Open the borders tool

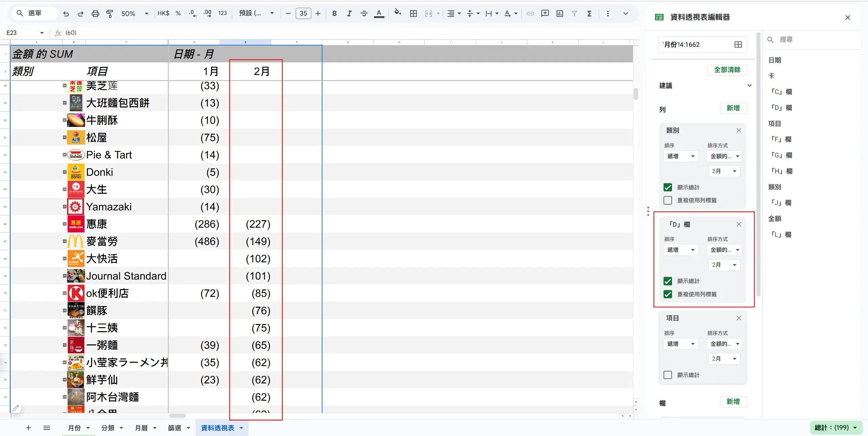(413, 14)
